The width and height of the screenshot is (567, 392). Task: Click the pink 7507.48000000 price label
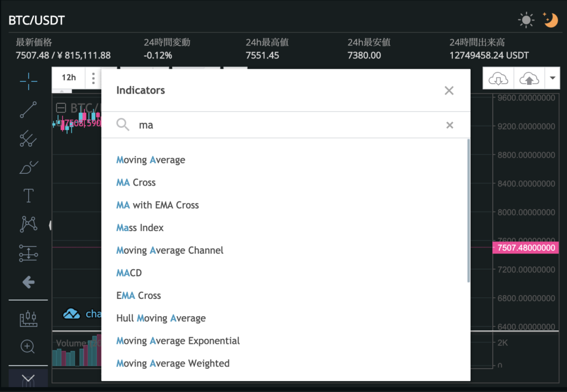click(x=526, y=247)
